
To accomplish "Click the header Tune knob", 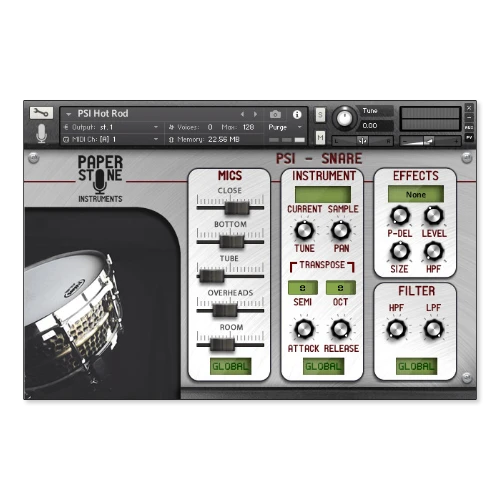I will pyautogui.click(x=345, y=118).
